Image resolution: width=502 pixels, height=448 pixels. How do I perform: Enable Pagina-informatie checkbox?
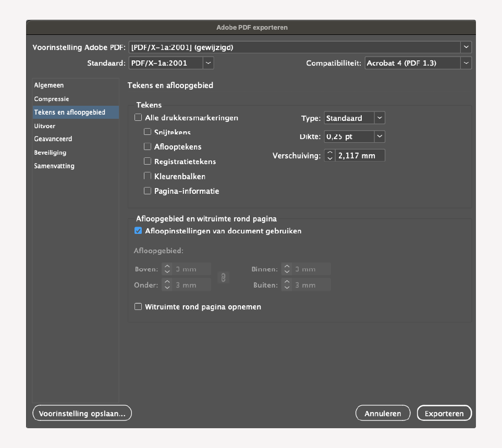click(148, 191)
